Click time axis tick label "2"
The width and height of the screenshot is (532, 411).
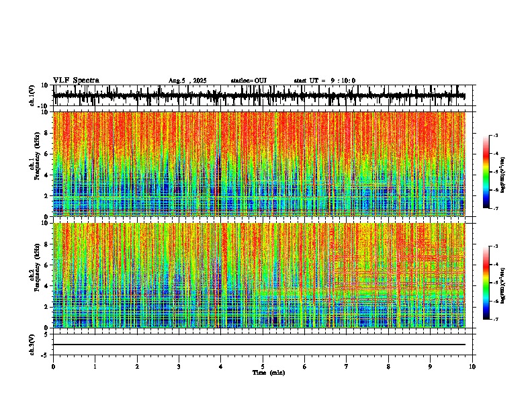(x=137, y=367)
